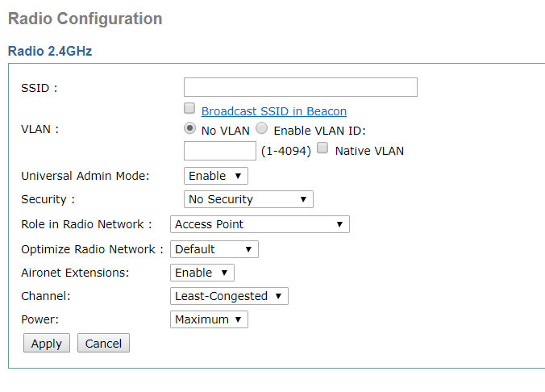Select the No VLAN radio button

(x=189, y=128)
